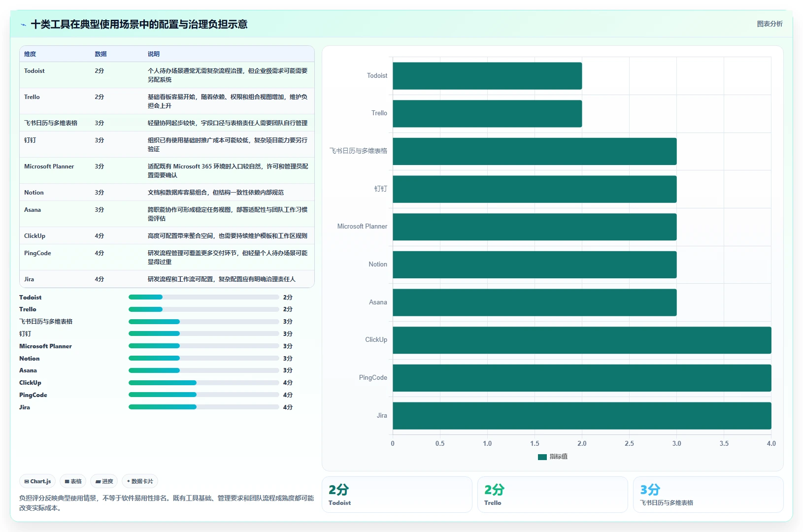The width and height of the screenshot is (803, 532).
Task: Click the Asana bar in the chart
Action: 535,302
